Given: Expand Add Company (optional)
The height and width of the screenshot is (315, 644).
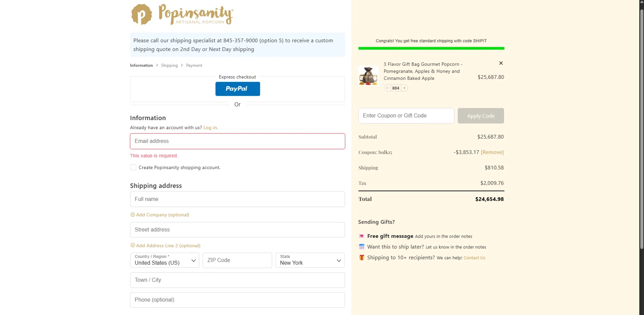Looking at the screenshot, I should point(160,215).
